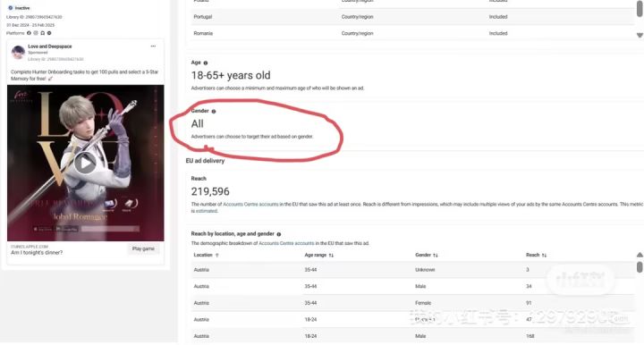The width and height of the screenshot is (644, 345).
Task: Click reach value 34 for Austria Male
Action: (x=529, y=286)
